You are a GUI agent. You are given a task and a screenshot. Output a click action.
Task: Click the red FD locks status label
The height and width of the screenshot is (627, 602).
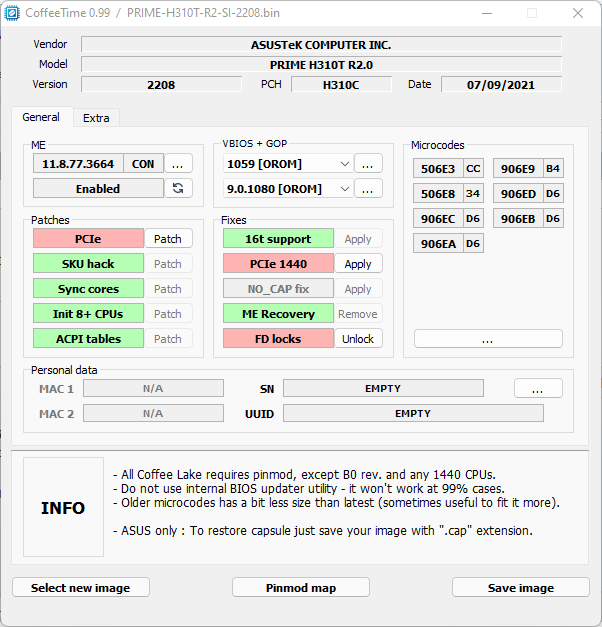tap(278, 339)
